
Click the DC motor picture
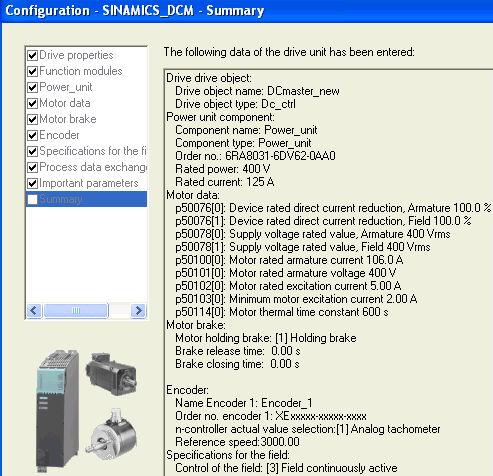coord(111,374)
